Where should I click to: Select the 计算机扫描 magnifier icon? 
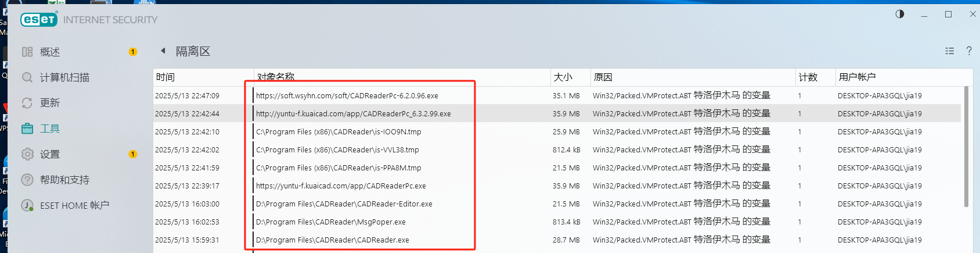[27, 77]
